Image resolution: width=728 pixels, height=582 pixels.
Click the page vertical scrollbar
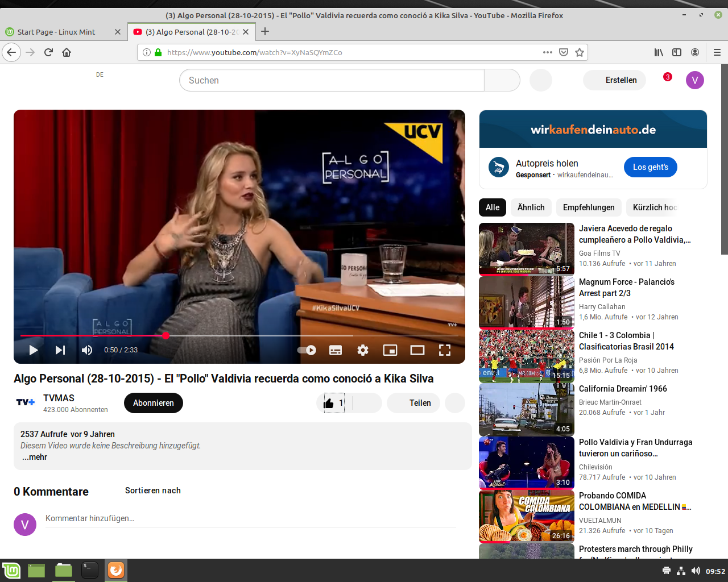click(725, 160)
